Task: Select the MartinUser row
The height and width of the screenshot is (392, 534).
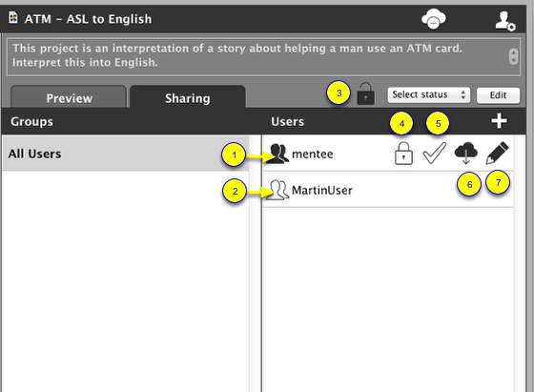Action: coord(387,190)
